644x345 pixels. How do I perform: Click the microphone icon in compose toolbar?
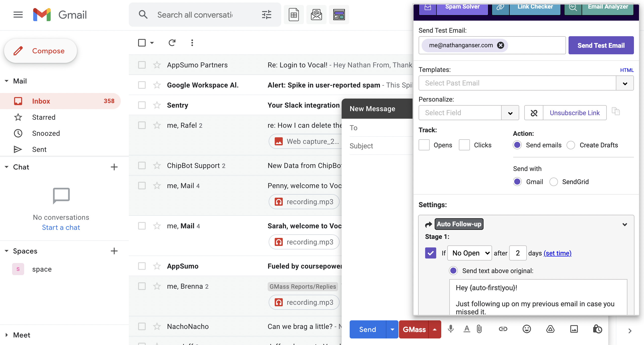point(451,329)
